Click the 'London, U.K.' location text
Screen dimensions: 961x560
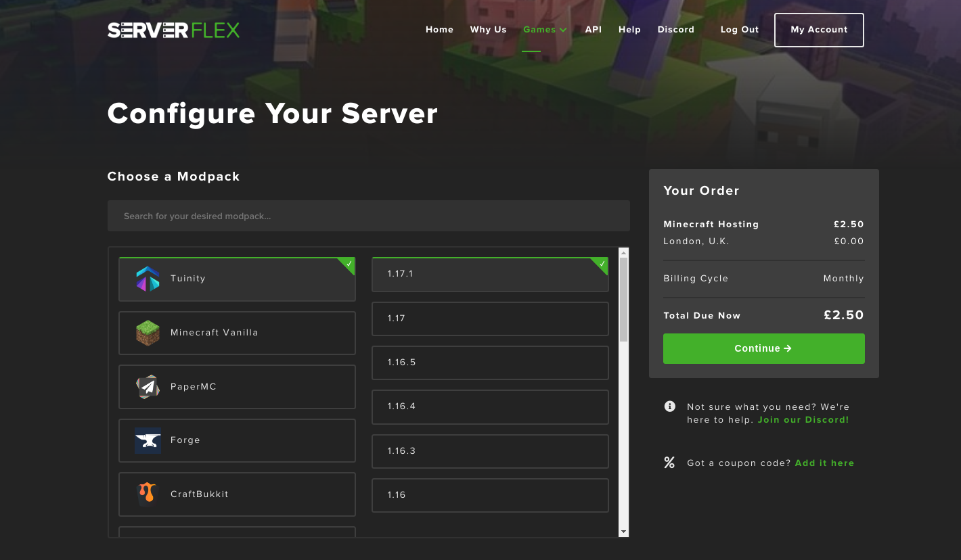tap(696, 241)
